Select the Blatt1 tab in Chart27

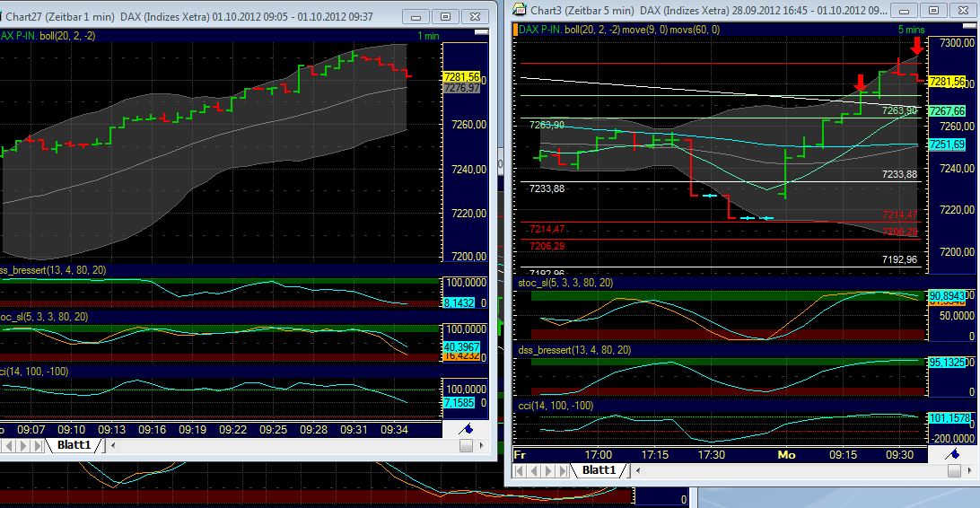tap(74, 445)
